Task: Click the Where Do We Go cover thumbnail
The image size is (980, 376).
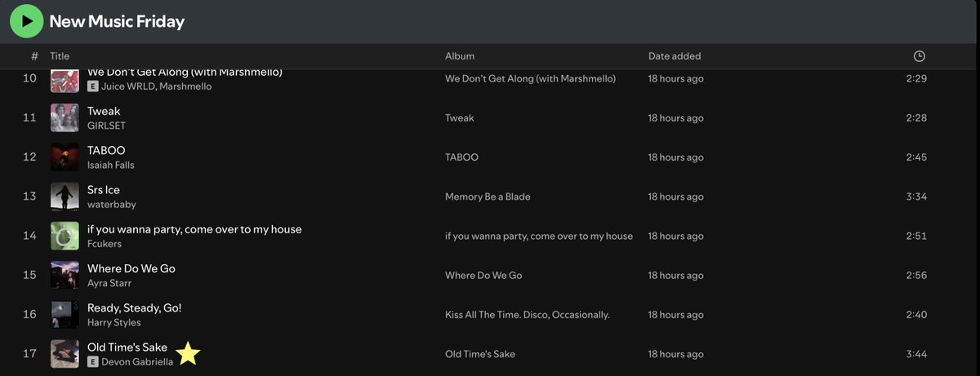Action: 65,275
